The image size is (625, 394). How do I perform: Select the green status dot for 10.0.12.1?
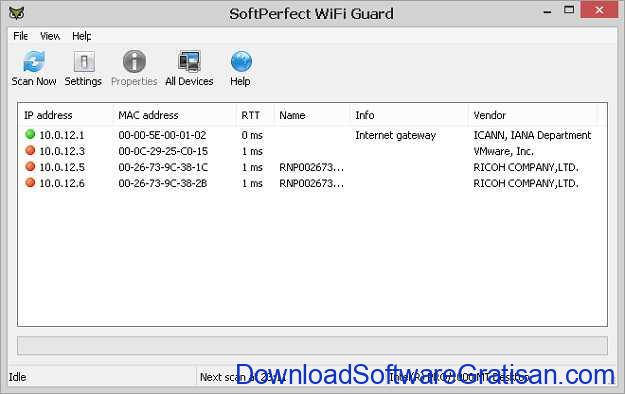[30, 134]
